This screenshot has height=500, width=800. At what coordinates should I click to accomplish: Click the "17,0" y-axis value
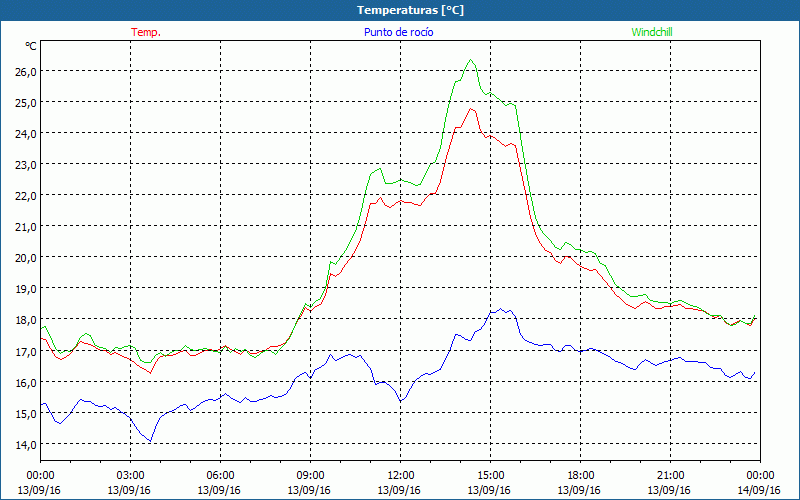point(26,352)
